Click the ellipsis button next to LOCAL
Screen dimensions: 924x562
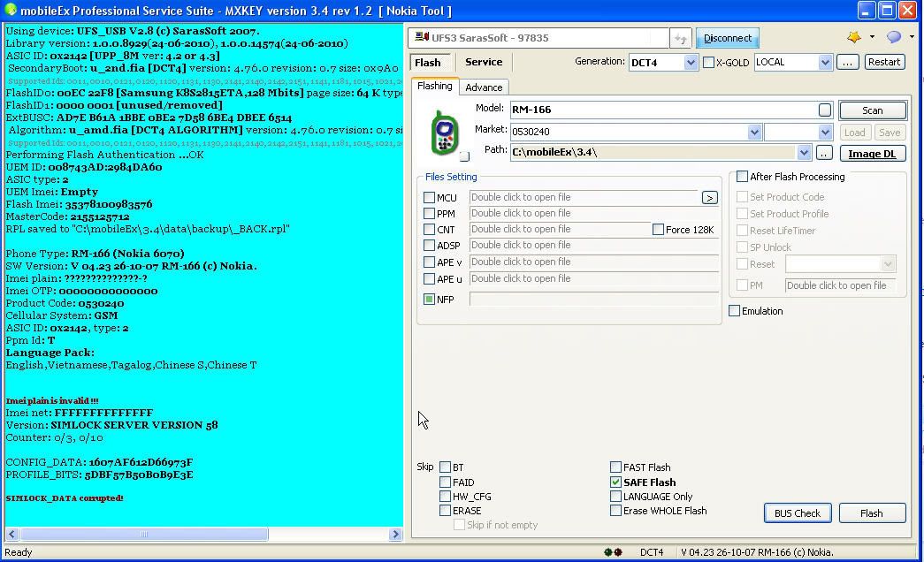coord(847,62)
